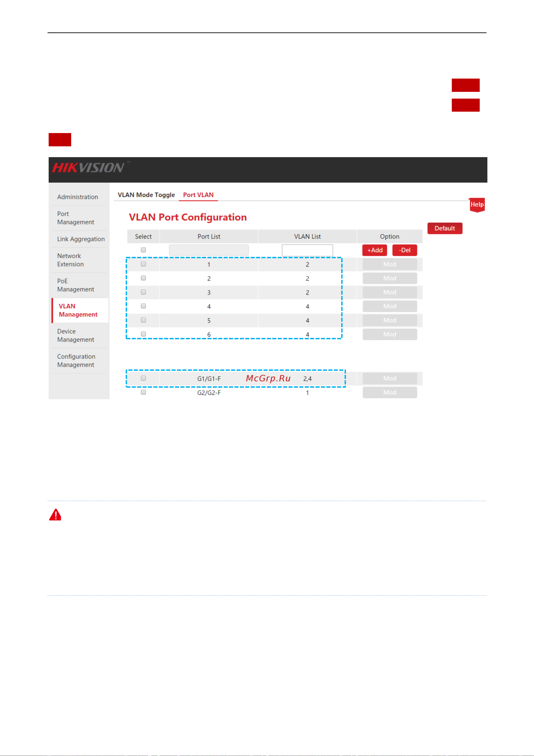The width and height of the screenshot is (534, 756).
Task: Click the VLAN Port Configuration heading
Action: coord(188,217)
